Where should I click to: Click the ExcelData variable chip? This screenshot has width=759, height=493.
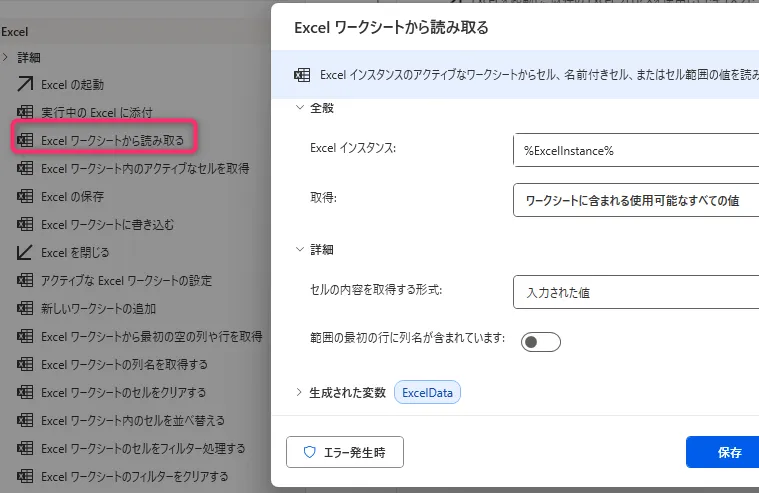pyautogui.click(x=427, y=393)
